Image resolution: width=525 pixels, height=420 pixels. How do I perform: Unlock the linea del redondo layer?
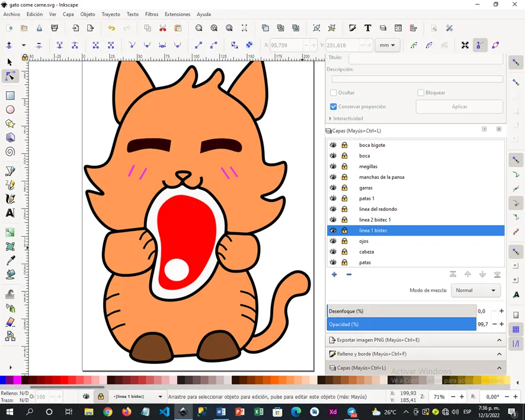[x=344, y=209]
